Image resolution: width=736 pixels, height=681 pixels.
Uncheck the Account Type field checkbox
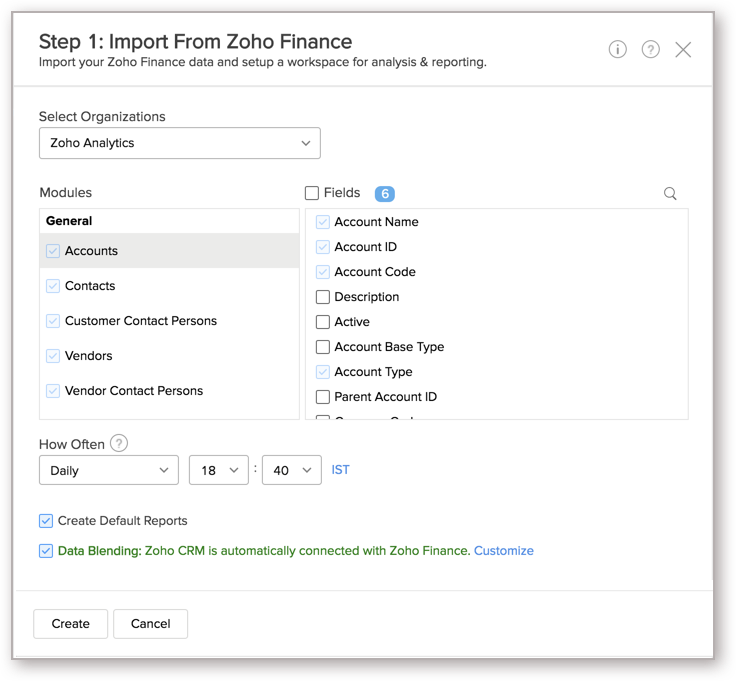(322, 372)
